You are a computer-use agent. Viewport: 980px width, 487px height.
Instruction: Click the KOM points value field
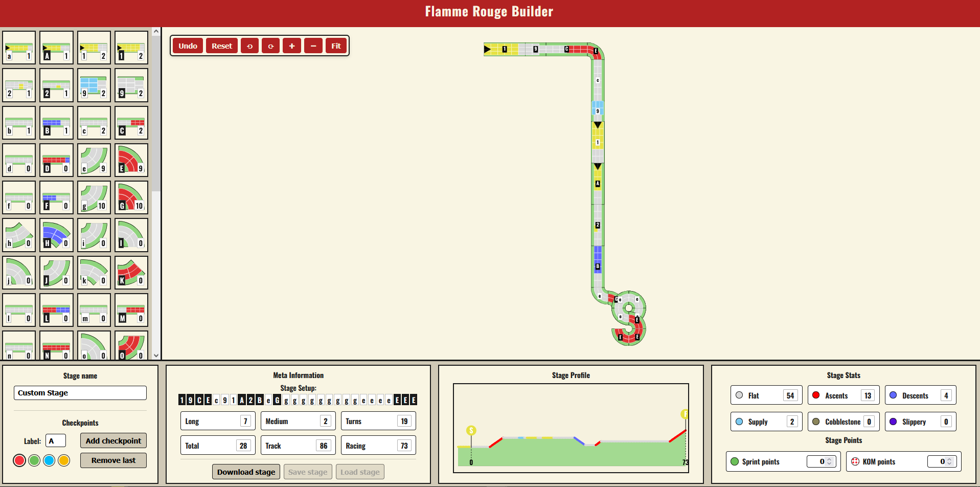click(x=941, y=461)
